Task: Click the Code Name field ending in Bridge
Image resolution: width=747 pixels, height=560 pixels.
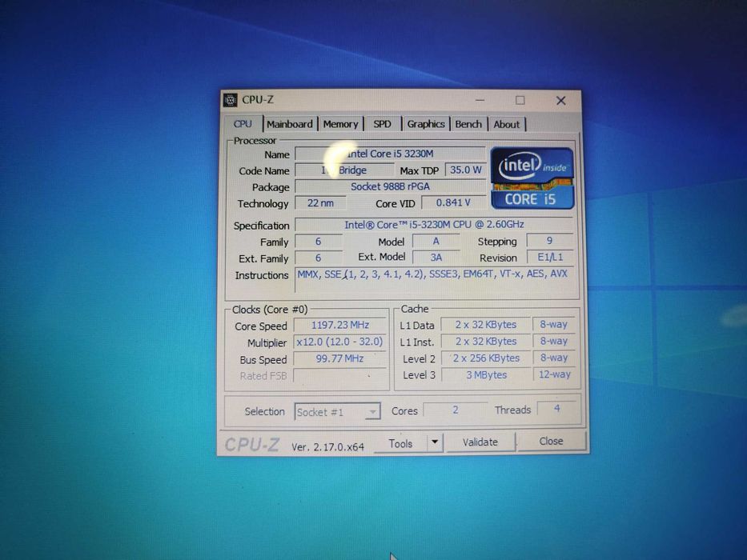Action: pos(344,170)
